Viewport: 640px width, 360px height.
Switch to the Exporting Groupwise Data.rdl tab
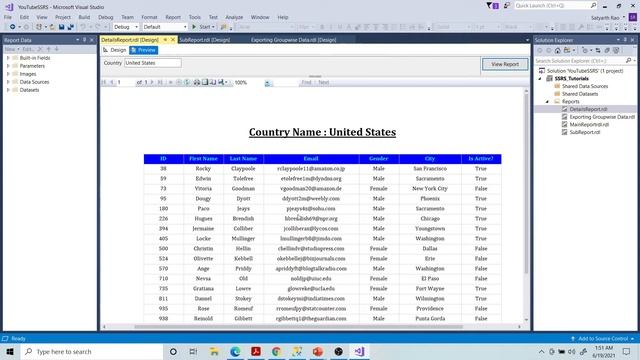pos(293,40)
